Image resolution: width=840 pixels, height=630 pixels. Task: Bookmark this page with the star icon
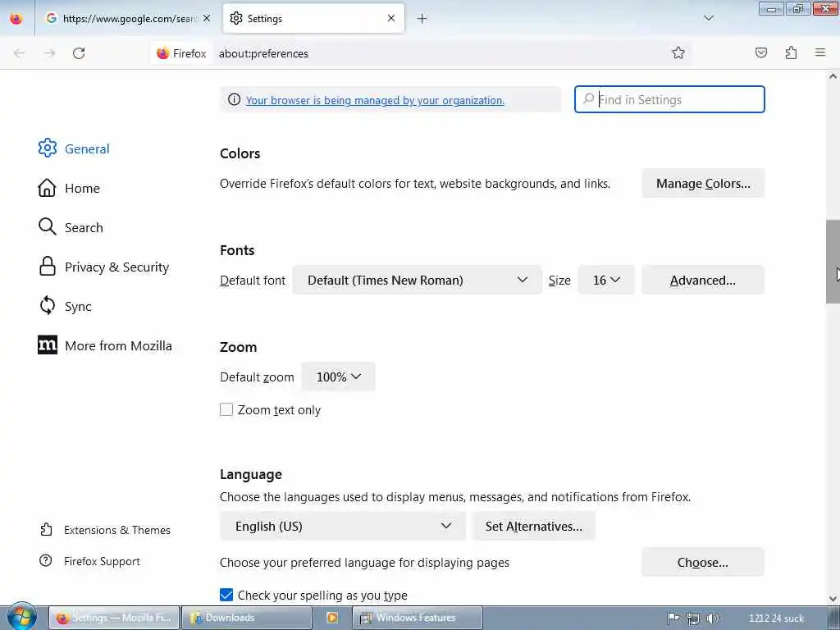pyautogui.click(x=678, y=52)
